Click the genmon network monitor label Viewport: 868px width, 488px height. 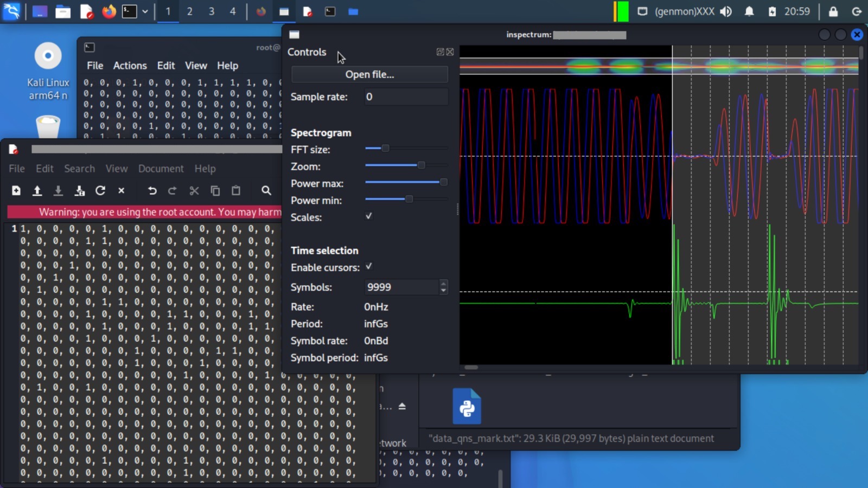pos(684,11)
